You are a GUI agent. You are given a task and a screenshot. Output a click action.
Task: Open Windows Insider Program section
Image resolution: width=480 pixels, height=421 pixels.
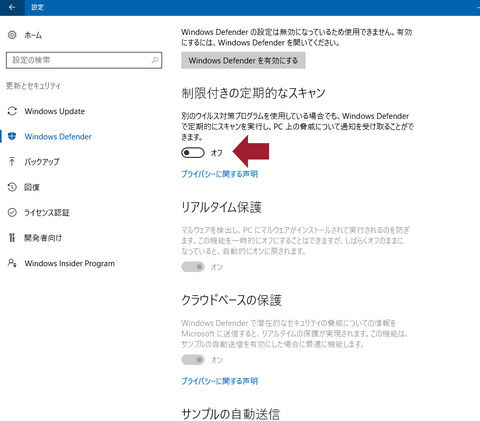click(70, 263)
